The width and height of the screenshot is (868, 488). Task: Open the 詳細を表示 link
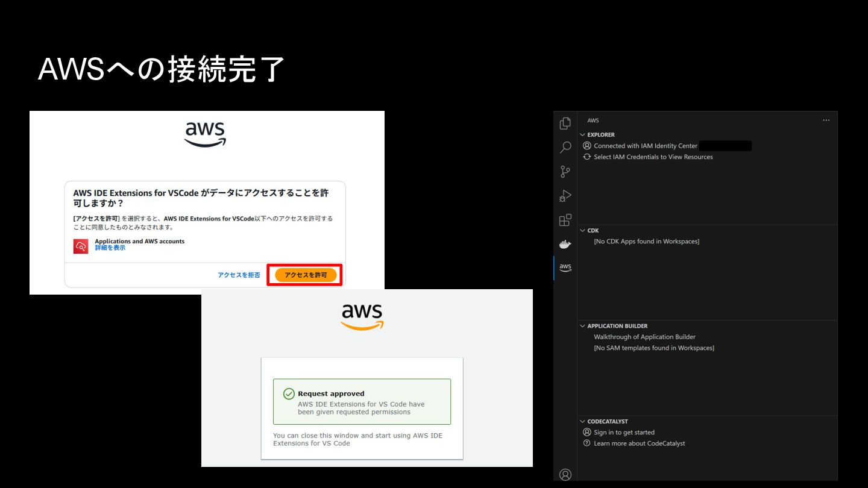110,248
